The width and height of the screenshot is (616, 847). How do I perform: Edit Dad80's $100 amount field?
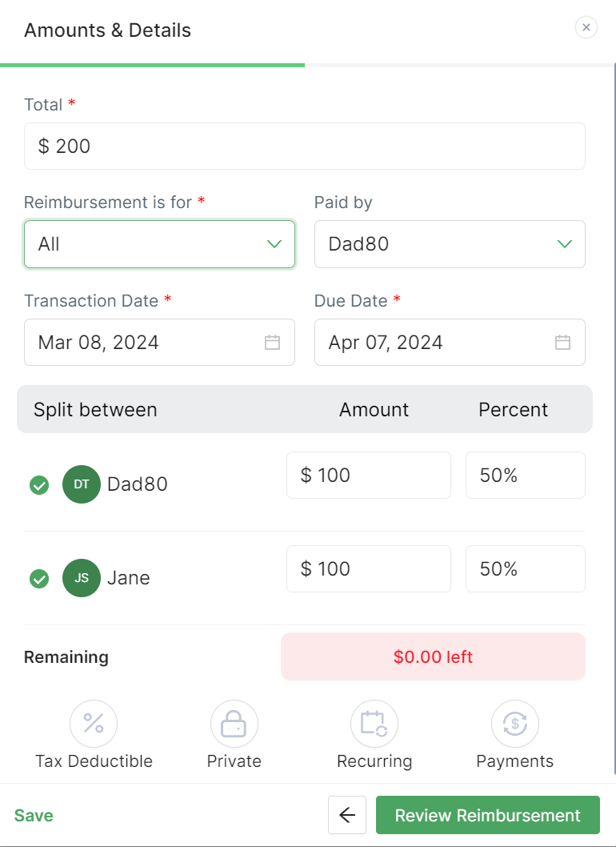click(368, 476)
